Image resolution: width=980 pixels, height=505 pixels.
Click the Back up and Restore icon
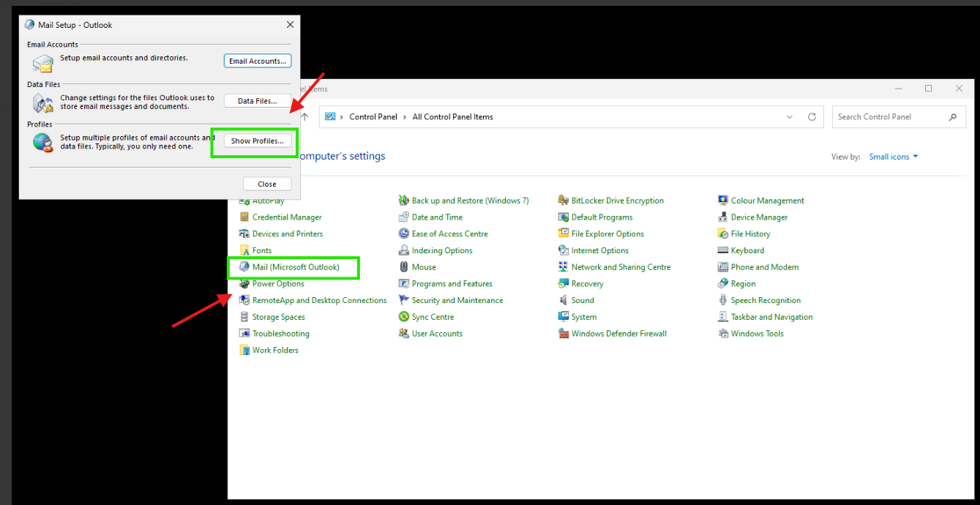click(x=404, y=201)
